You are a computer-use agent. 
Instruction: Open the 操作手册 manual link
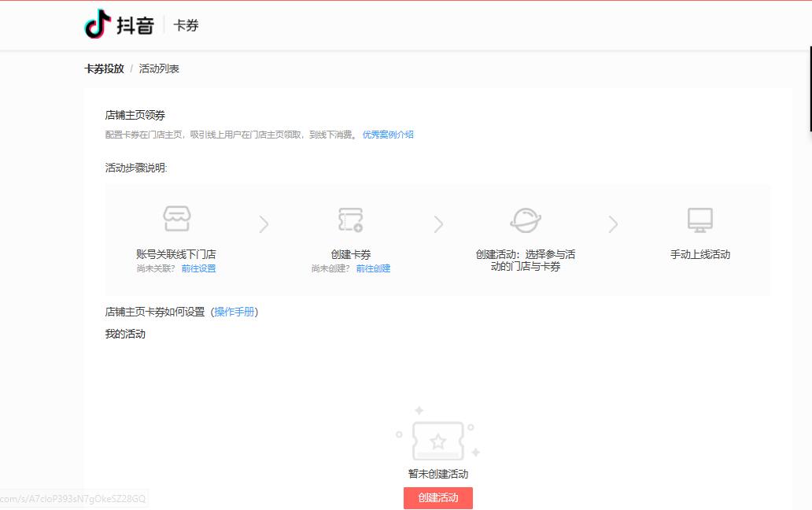(x=234, y=312)
